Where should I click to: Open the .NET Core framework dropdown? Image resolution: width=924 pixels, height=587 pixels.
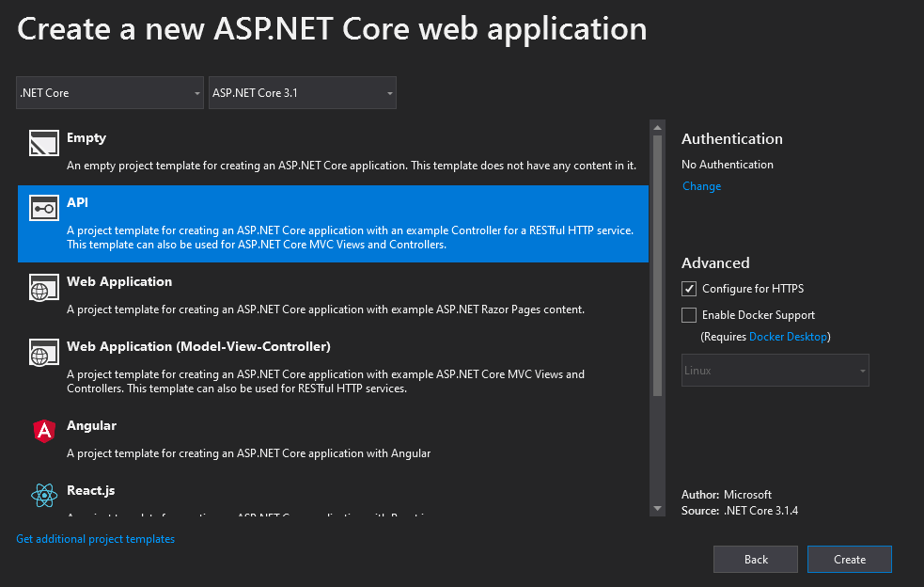pos(110,92)
